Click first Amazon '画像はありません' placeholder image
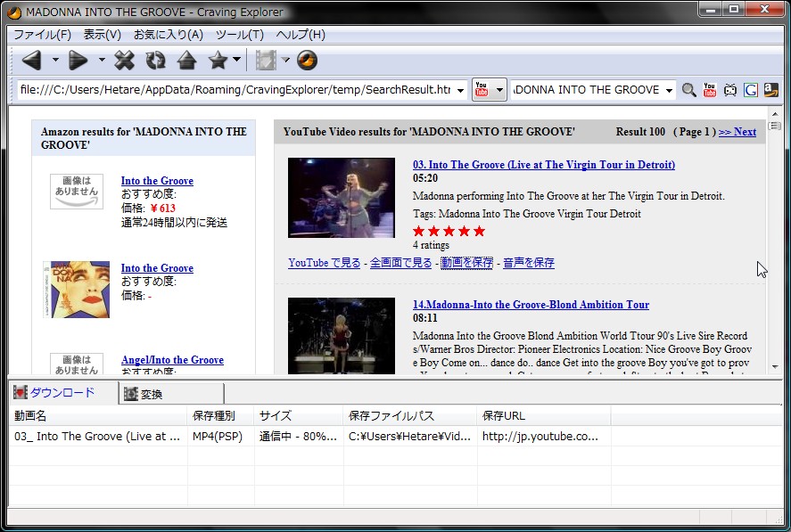Image resolution: width=791 pixels, height=532 pixels. tap(77, 191)
